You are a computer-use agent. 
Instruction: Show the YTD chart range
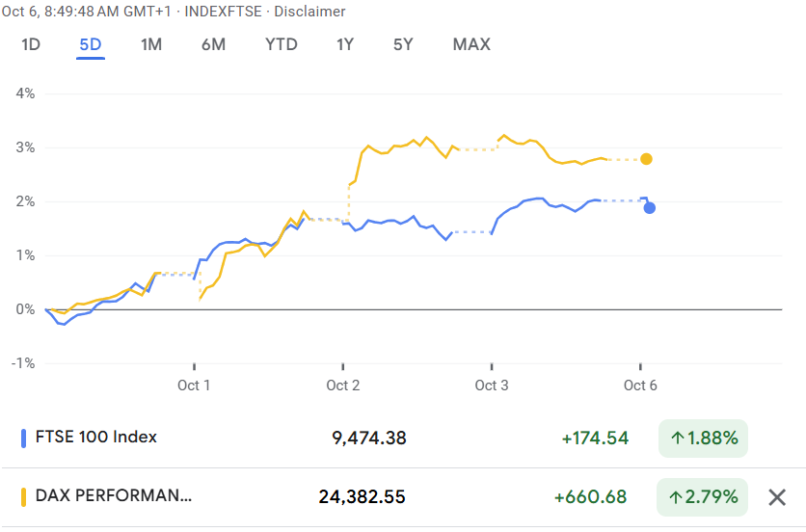click(282, 44)
